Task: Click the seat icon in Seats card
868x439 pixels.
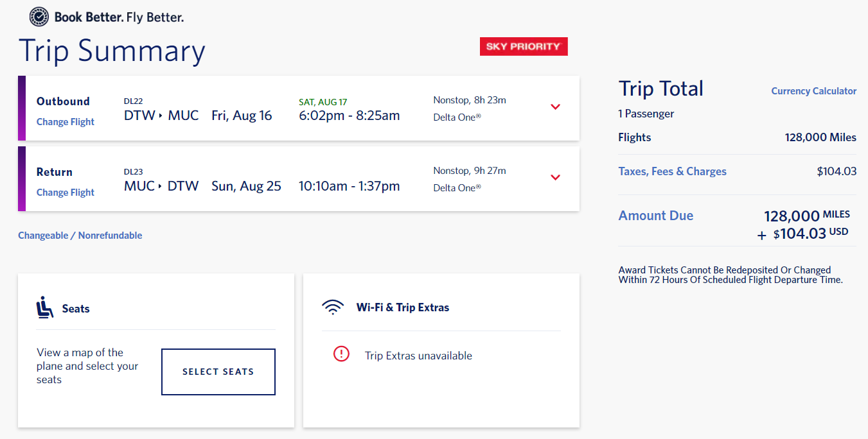Action: [x=45, y=308]
